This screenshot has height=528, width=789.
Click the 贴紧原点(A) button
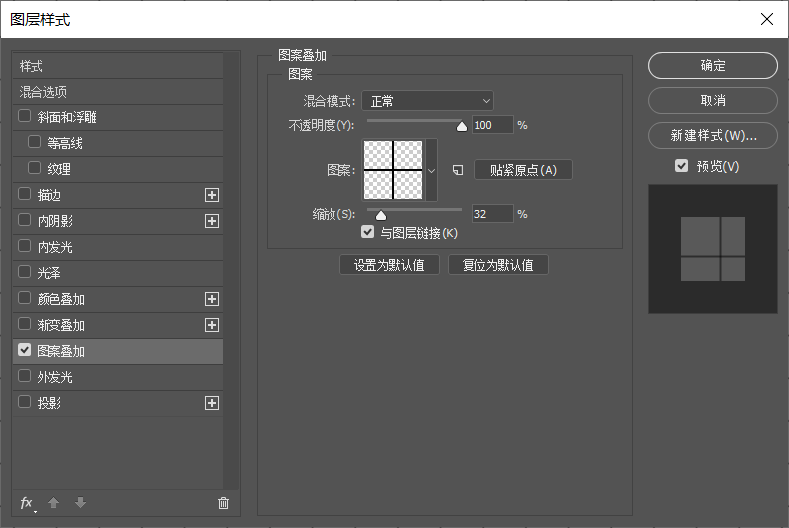(523, 170)
